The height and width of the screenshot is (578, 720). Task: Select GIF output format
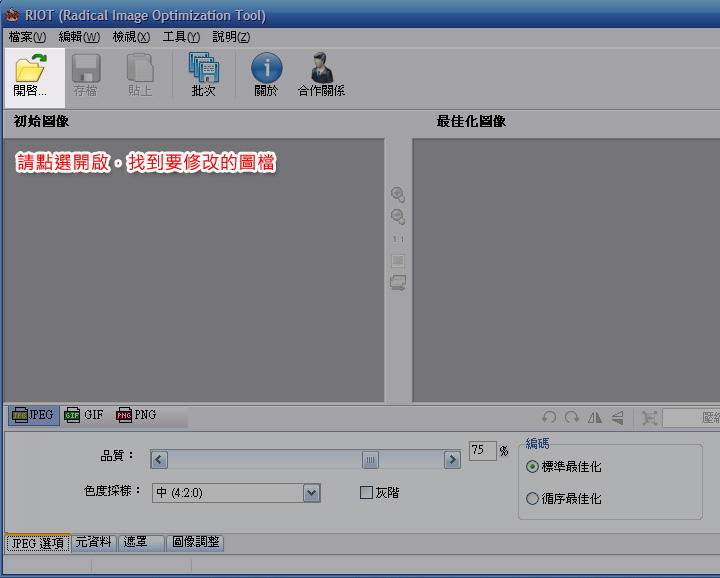click(84, 415)
